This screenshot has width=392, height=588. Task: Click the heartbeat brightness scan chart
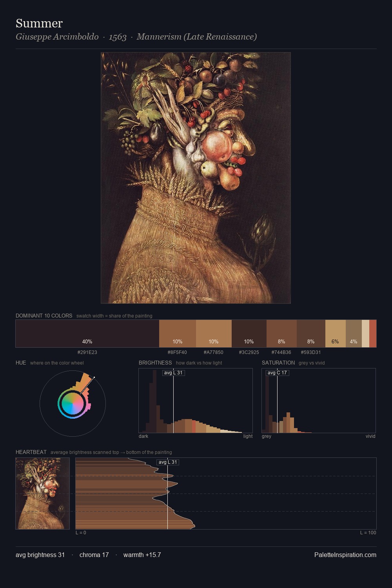click(x=226, y=493)
